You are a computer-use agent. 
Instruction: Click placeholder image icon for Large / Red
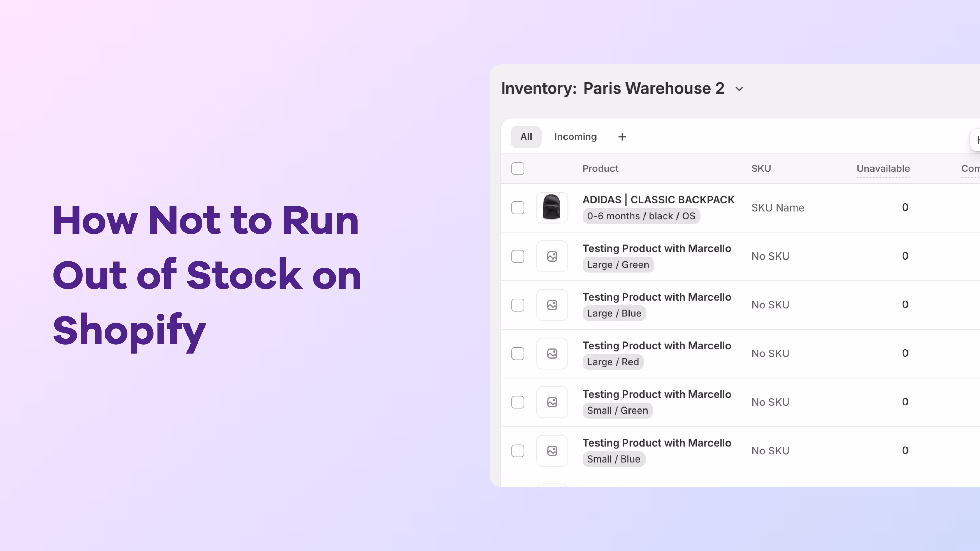tap(552, 354)
